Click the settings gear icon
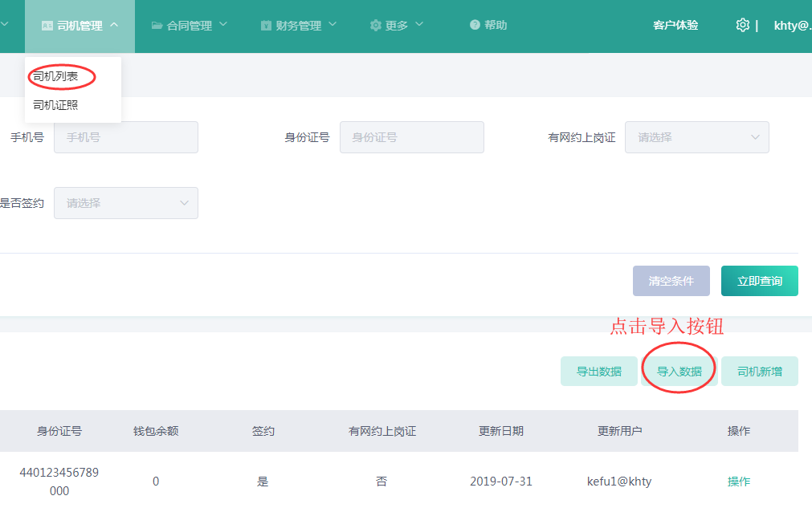Screen dimensions: 812x508 point(742,25)
